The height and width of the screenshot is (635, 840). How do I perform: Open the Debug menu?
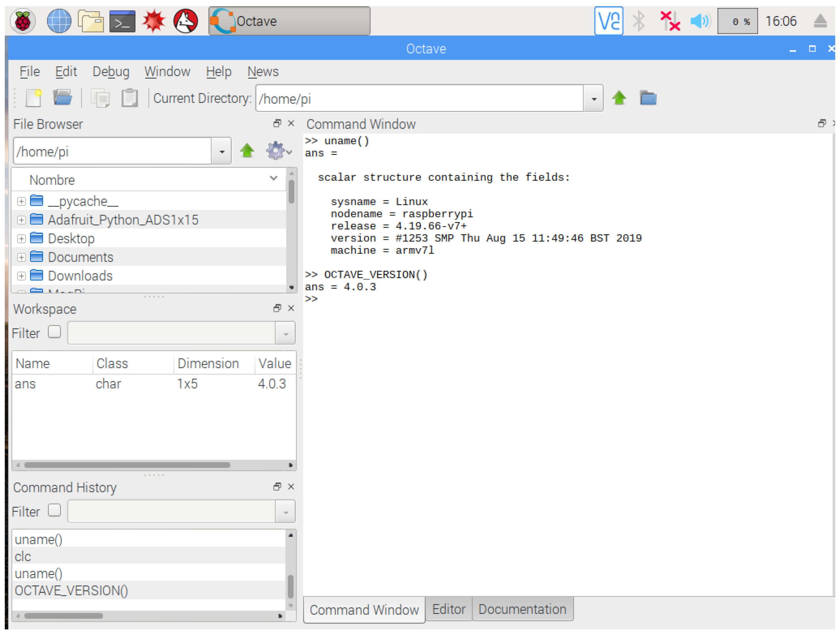pyautogui.click(x=111, y=71)
